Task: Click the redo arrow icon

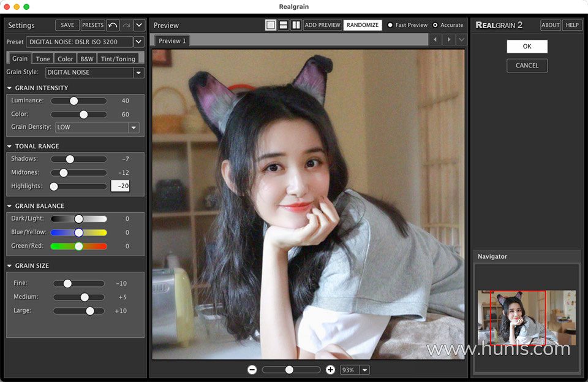Action: pyautogui.click(x=126, y=25)
